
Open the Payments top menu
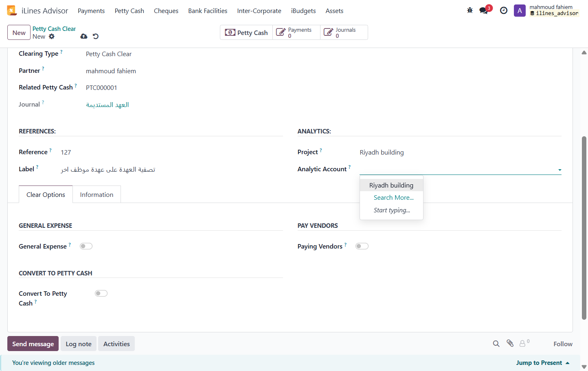[91, 11]
